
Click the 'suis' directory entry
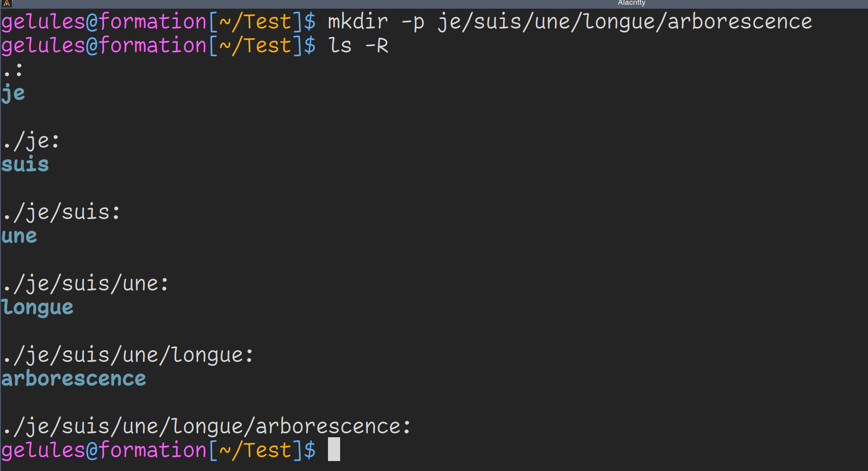point(26,165)
